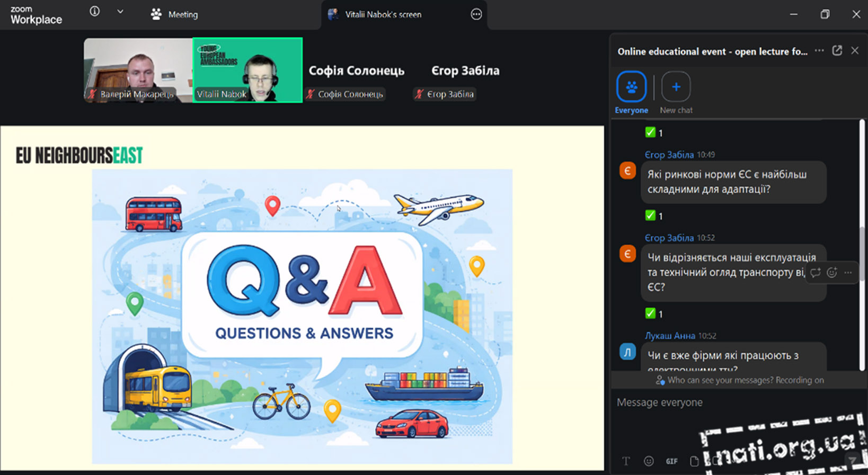Open screen share options for Vitalii Nabok's screen
The width and height of the screenshot is (868, 475).
click(476, 14)
